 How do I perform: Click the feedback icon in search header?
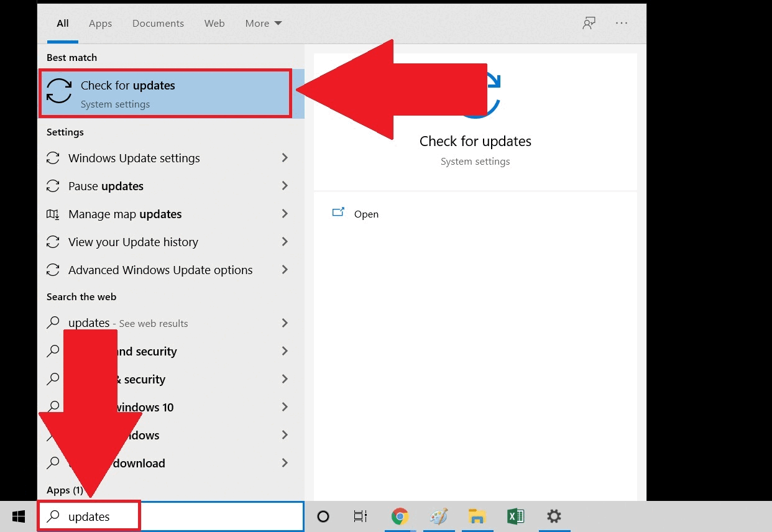click(589, 23)
